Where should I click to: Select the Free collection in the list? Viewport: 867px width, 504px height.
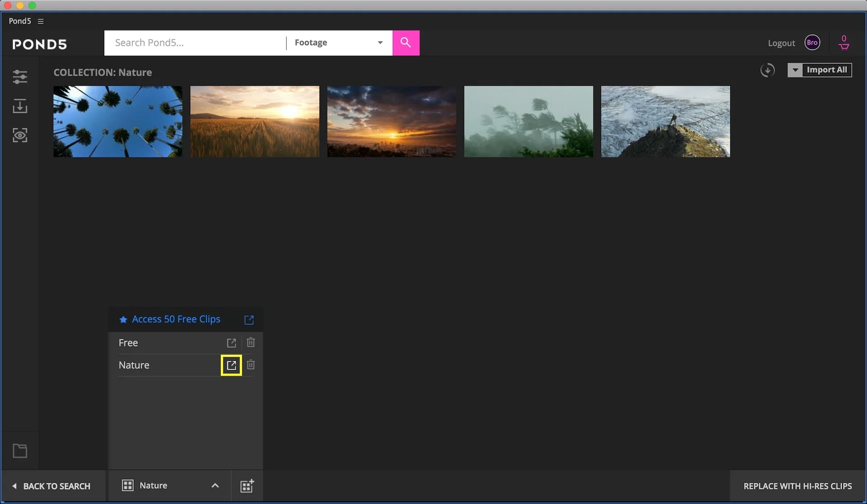(x=129, y=343)
